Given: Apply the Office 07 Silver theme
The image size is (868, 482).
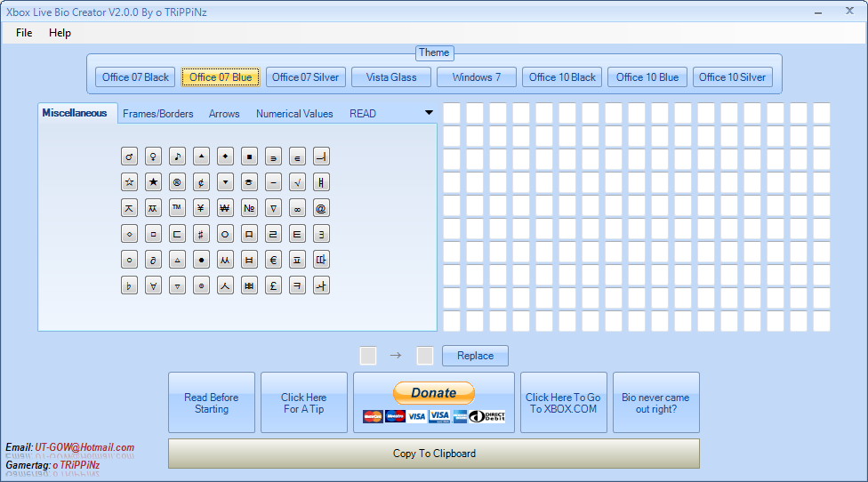Looking at the screenshot, I should (x=306, y=76).
